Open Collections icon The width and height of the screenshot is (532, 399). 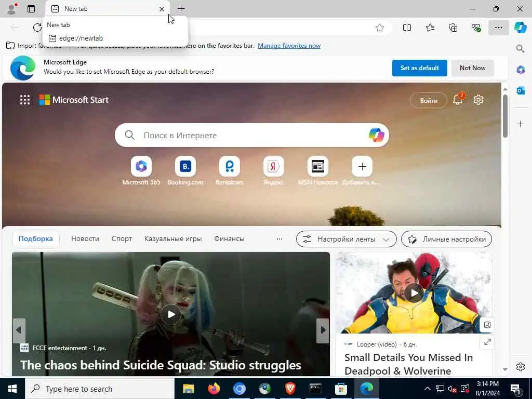[453, 28]
